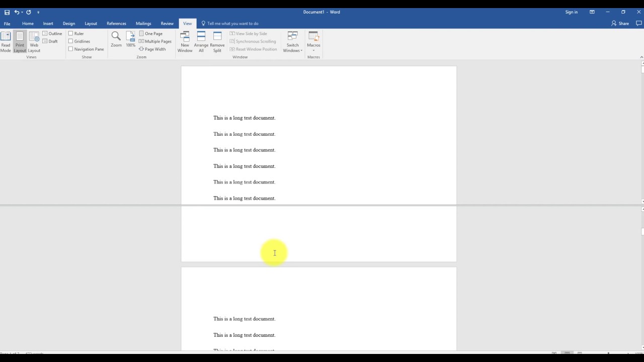This screenshot has width=644, height=362.
Task: Select Print Layout view
Action: coord(20,42)
